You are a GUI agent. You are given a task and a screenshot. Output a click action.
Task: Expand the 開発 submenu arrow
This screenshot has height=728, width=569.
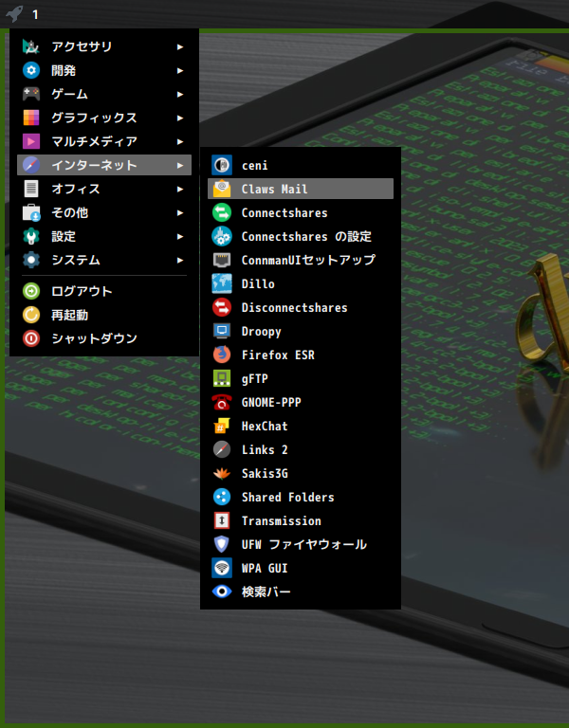click(180, 70)
